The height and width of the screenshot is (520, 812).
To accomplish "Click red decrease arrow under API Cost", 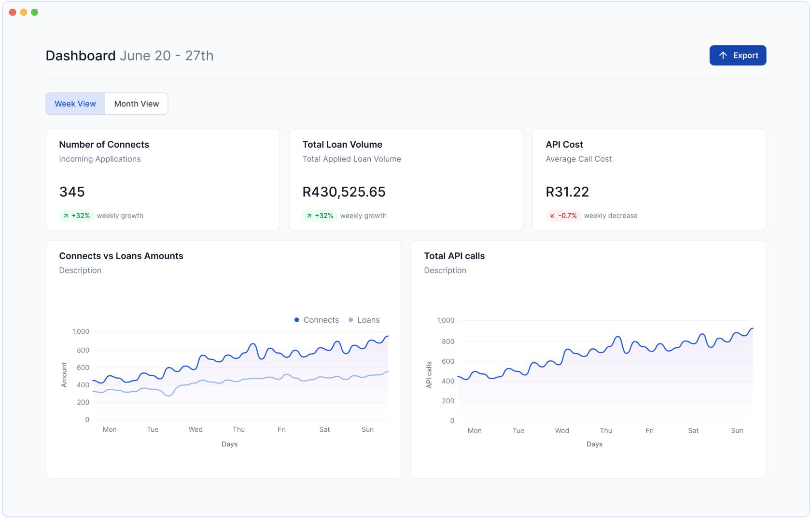I will pyautogui.click(x=552, y=216).
